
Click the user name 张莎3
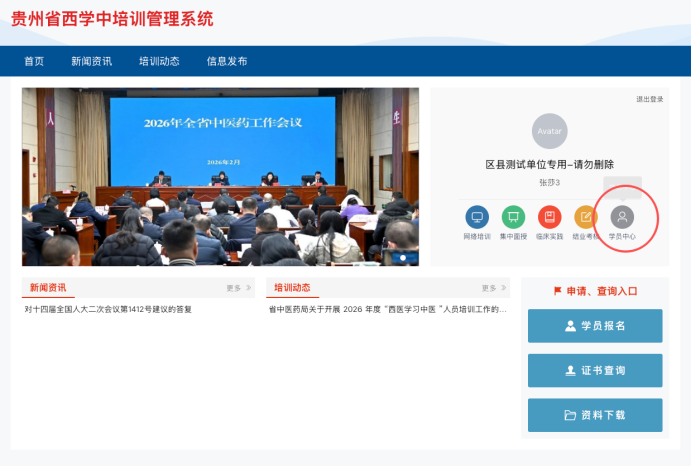click(549, 182)
